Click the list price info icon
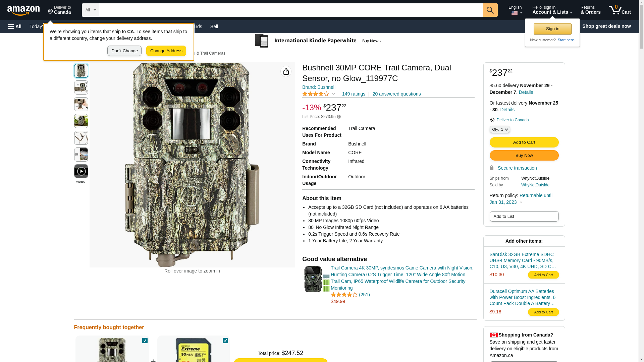This screenshot has width=644, height=362. coord(339,117)
